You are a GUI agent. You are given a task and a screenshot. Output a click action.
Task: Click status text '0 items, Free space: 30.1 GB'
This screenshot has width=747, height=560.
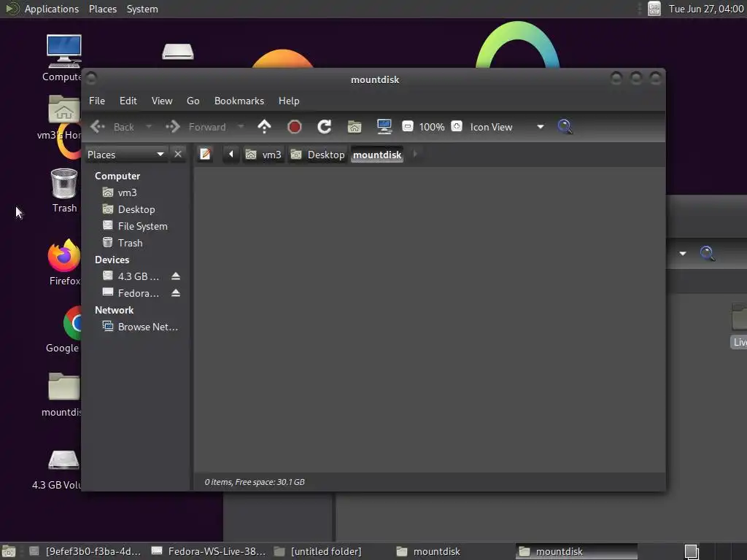[255, 482]
